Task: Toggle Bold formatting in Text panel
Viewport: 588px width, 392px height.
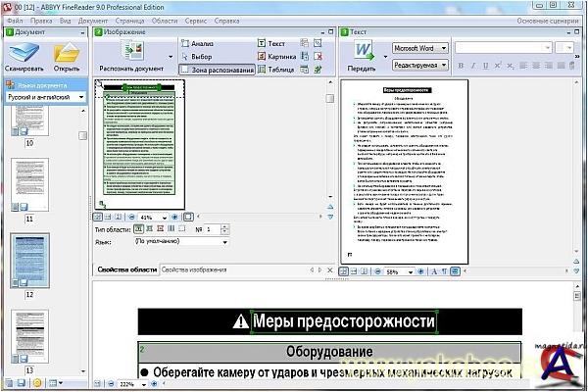Action: click(460, 65)
